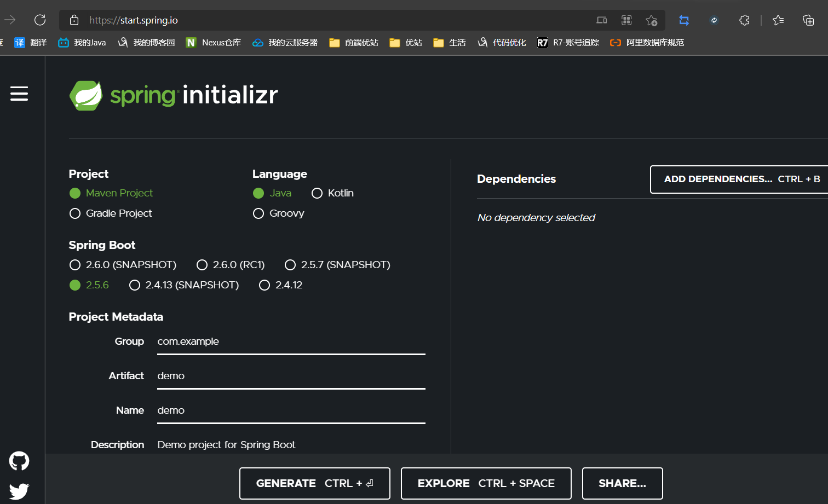This screenshot has width=828, height=504.
Task: Expand the 优站 bookmark folder
Action: point(406,43)
